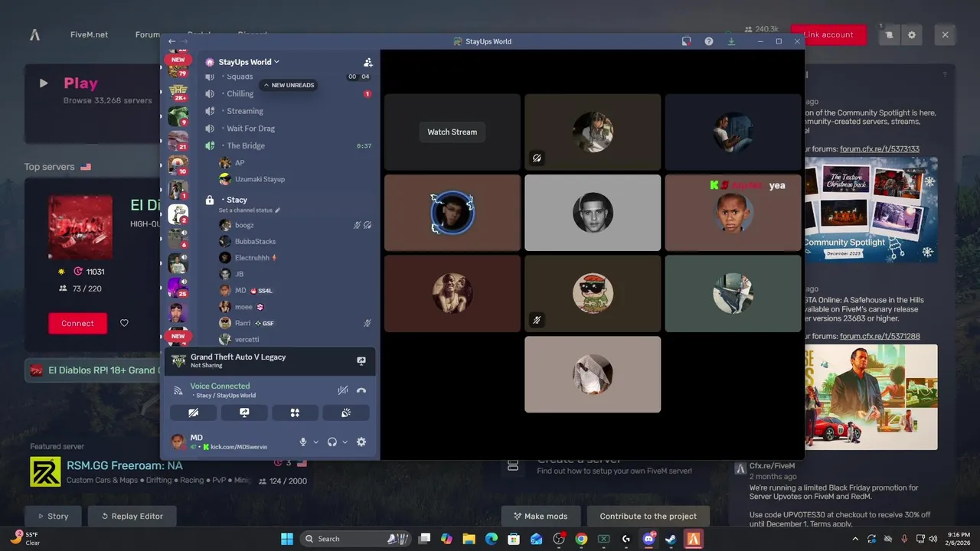The width and height of the screenshot is (980, 551).
Task: Open the taskbar clock showing 9:16 PM
Action: [x=958, y=539]
